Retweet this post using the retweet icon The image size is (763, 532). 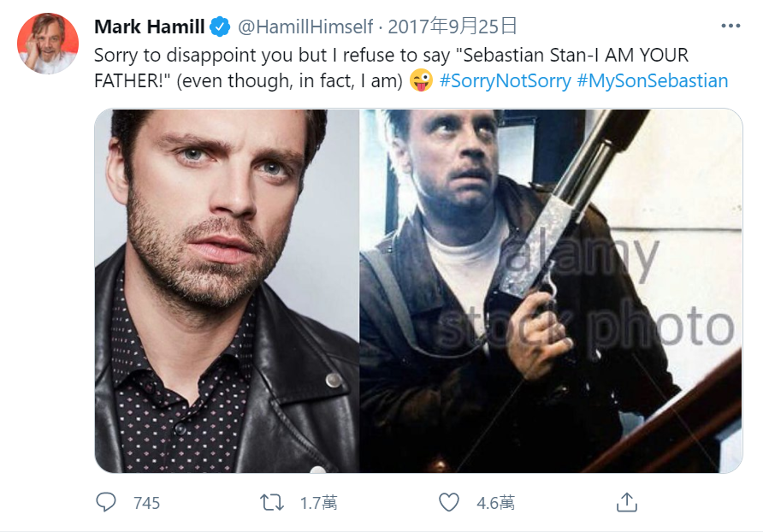[x=272, y=502]
